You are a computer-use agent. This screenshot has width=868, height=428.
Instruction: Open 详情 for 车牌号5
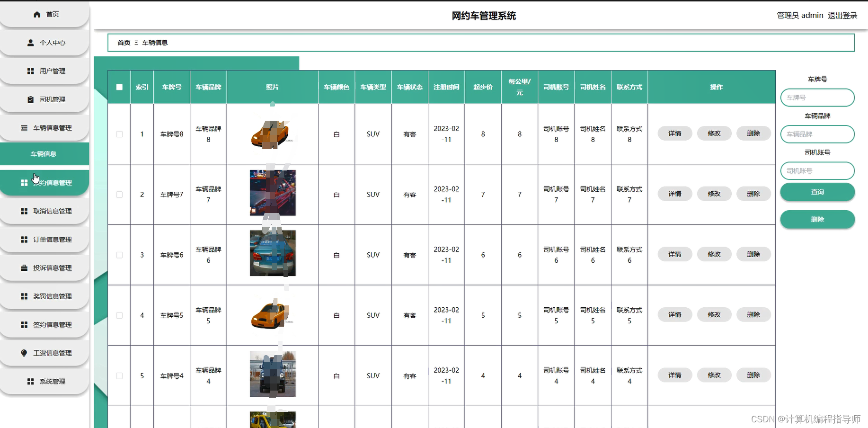click(675, 314)
